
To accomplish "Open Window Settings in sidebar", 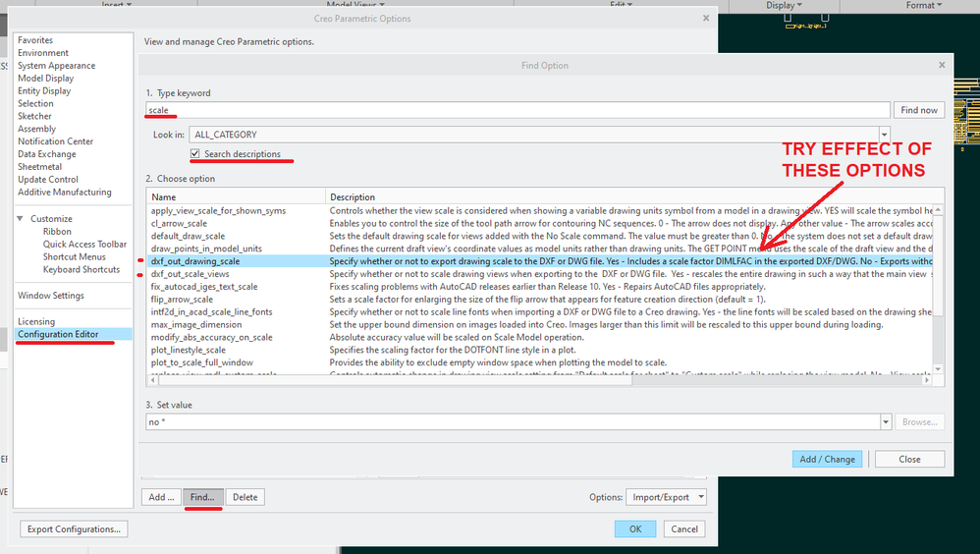I will tap(51, 295).
